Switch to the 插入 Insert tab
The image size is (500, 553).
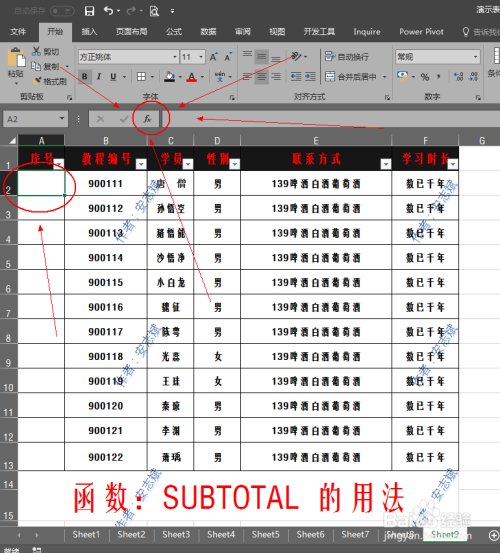[x=89, y=32]
